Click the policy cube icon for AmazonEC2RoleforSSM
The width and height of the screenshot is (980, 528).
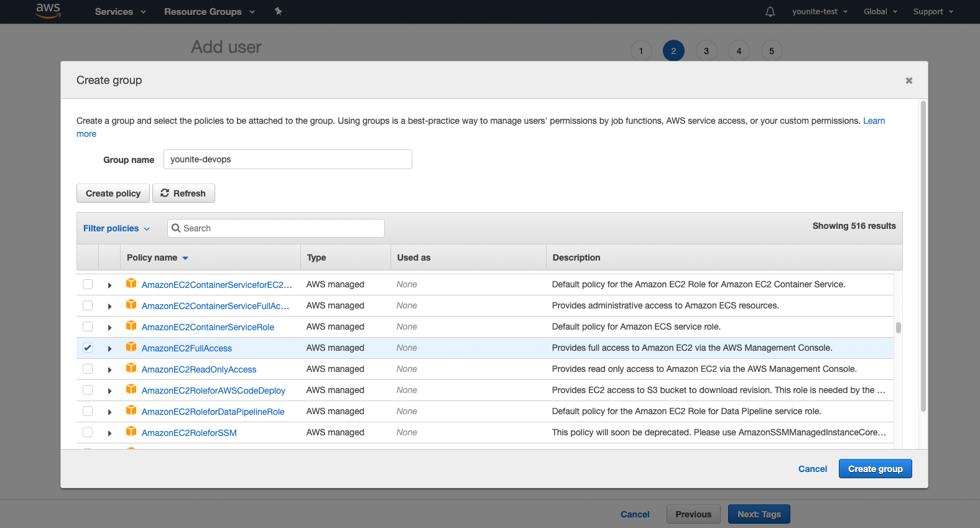[131, 432]
